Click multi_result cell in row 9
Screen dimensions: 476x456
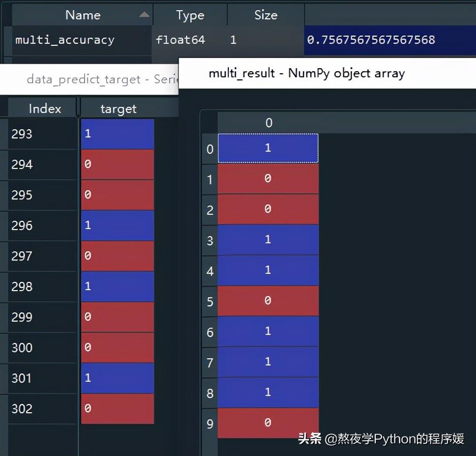(269, 423)
